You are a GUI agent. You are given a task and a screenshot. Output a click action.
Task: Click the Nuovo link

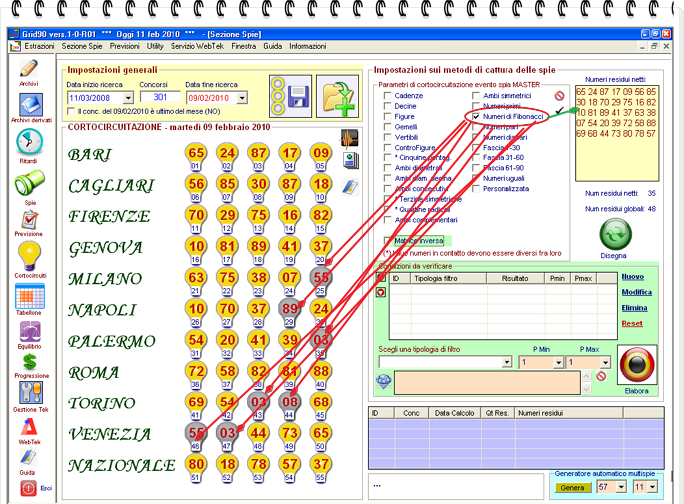[633, 277]
